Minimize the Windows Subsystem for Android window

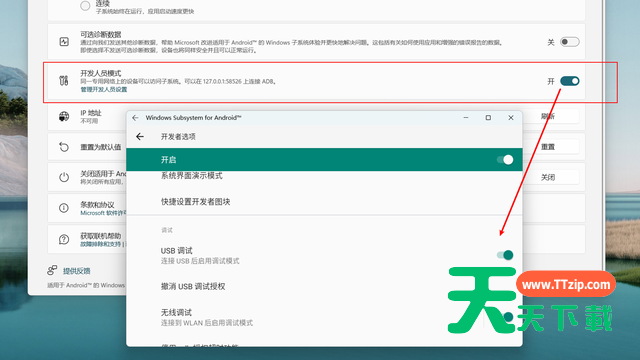coord(466,118)
